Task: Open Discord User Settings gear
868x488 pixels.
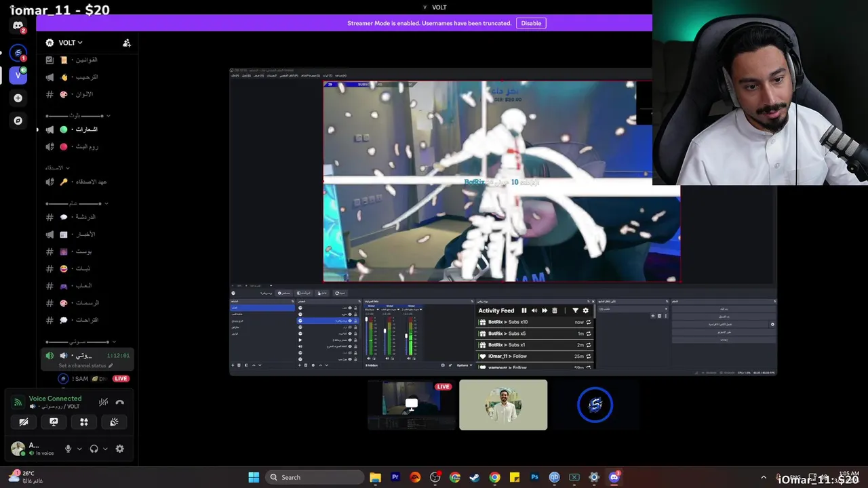Action: pos(120,449)
